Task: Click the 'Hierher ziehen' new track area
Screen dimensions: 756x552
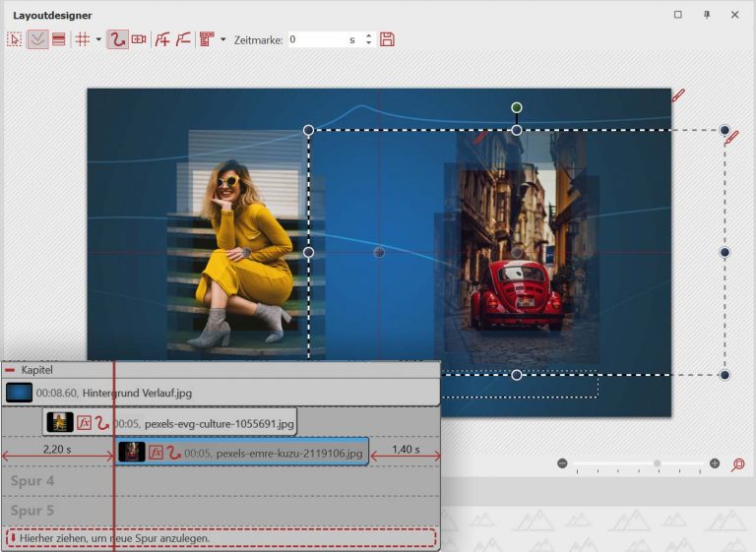Action: coord(220,537)
